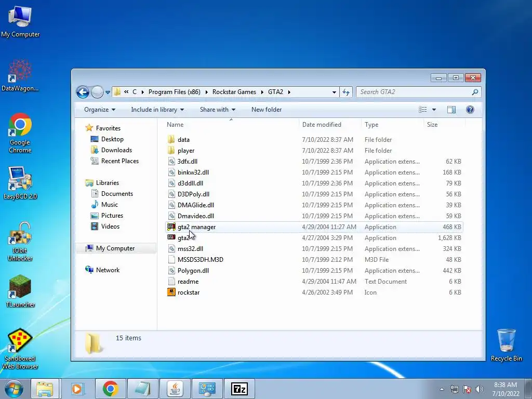Show hidden tray icons arrow
The width and height of the screenshot is (532, 399).
click(x=442, y=389)
